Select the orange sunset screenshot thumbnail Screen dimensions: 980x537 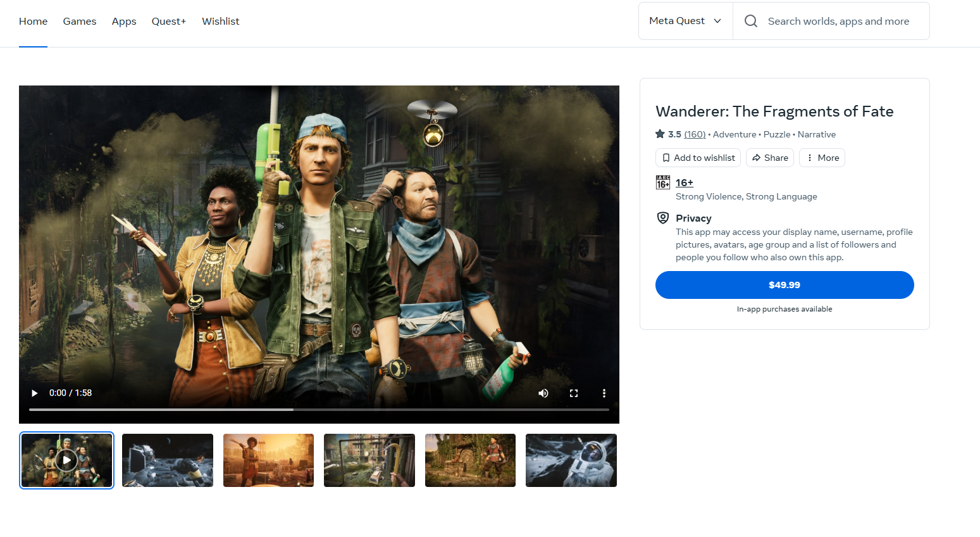(268, 460)
